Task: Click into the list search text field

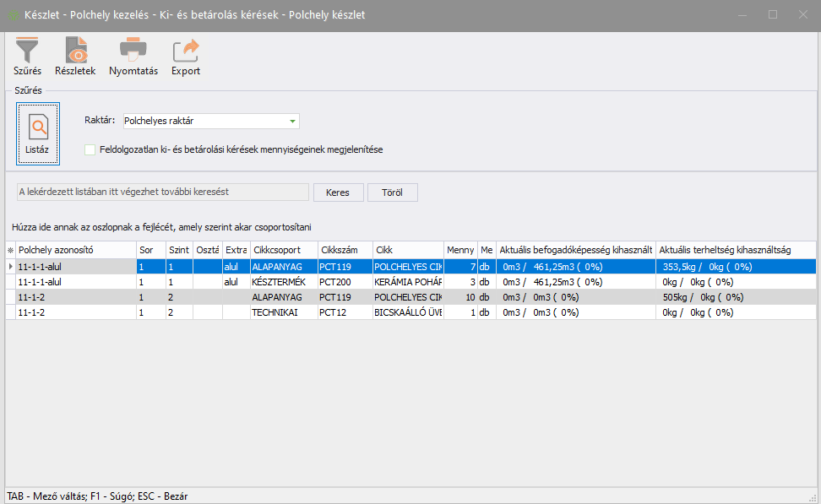Action: click(x=162, y=192)
